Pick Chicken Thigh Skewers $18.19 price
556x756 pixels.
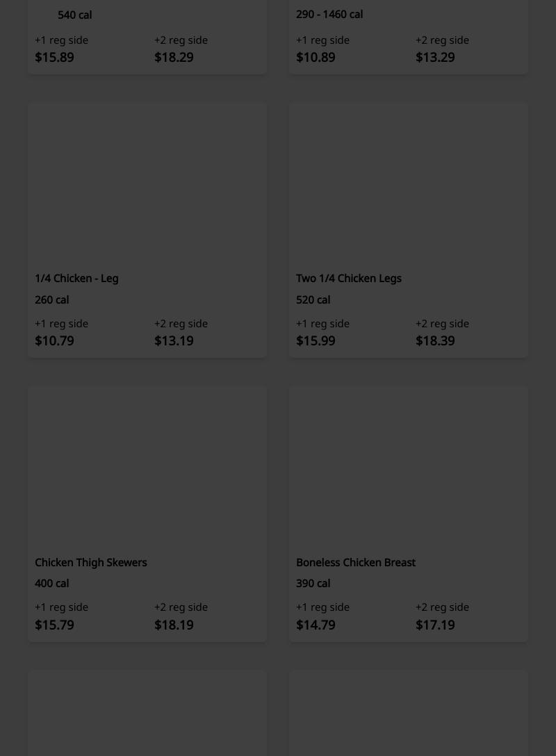174,625
